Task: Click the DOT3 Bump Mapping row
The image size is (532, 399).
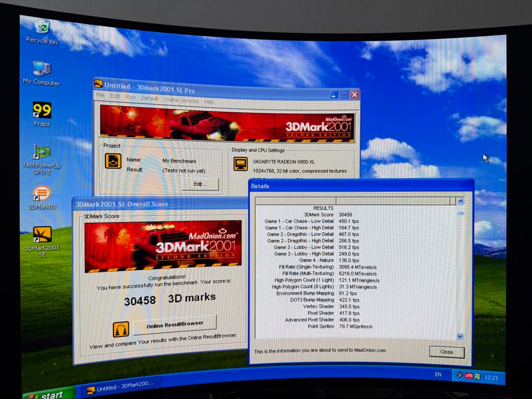Action: (325, 300)
